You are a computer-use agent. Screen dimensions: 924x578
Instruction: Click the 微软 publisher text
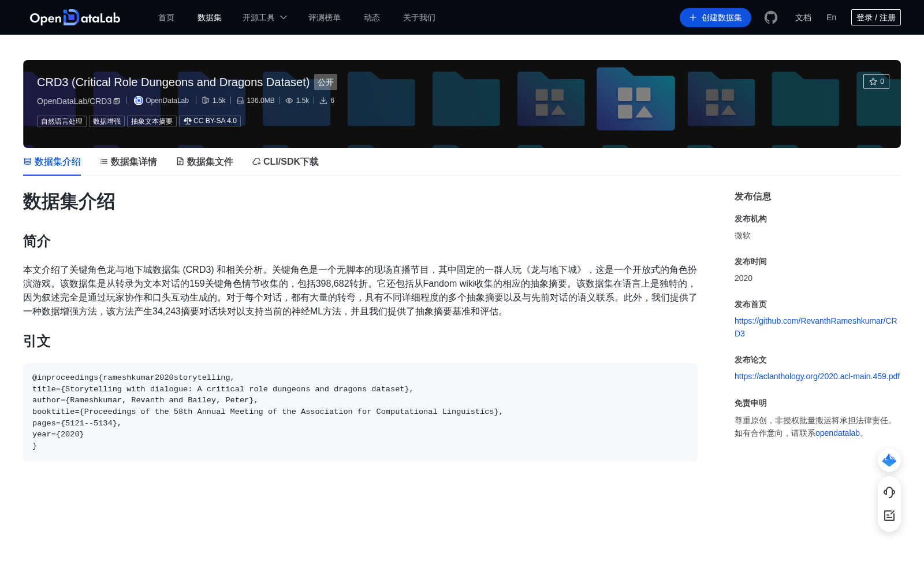pos(743,235)
